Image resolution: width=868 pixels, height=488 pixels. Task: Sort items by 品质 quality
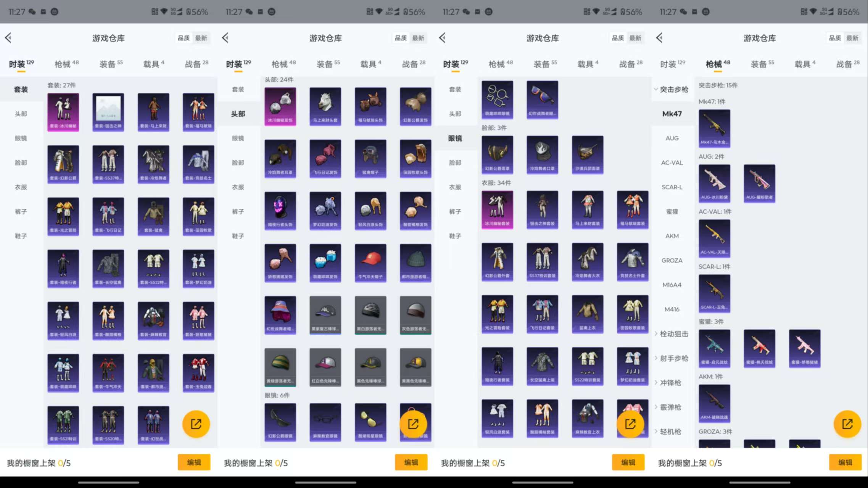coord(184,38)
